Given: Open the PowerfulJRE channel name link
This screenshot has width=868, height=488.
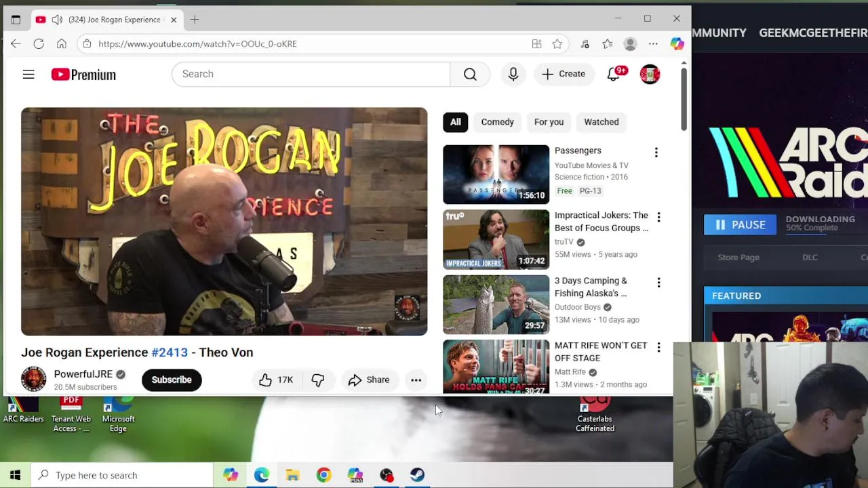Looking at the screenshot, I should (x=83, y=374).
